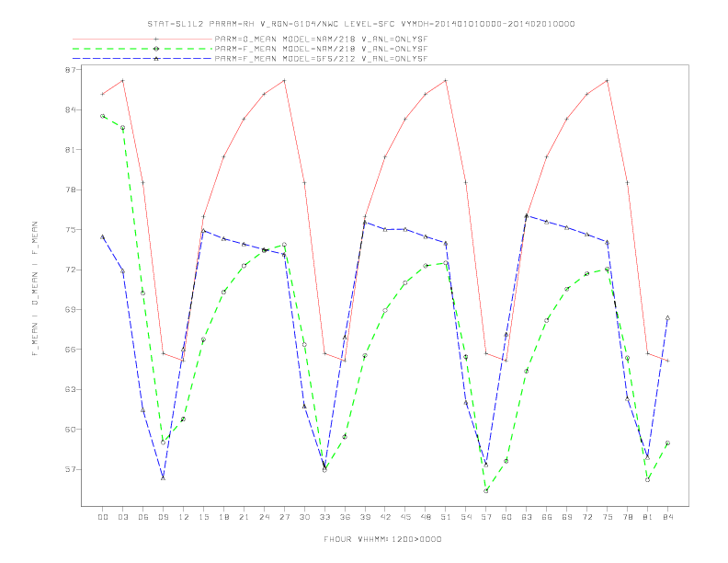
Task: Click x-axis forecast hour 51
Action: point(446,517)
